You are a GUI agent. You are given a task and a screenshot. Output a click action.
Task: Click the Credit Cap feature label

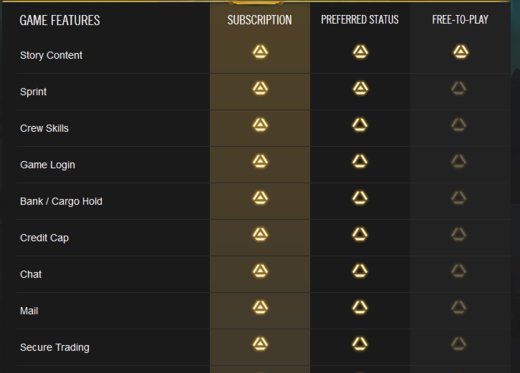pos(44,238)
